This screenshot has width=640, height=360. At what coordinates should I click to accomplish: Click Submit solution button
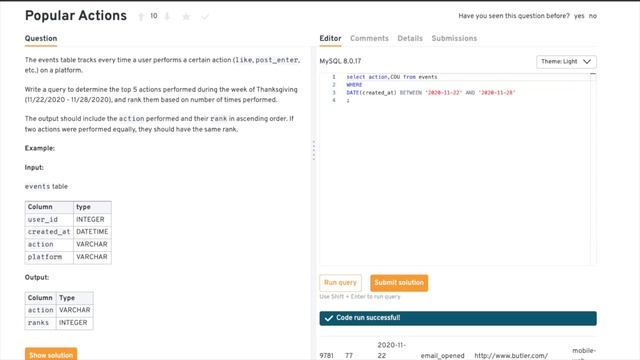399,283
